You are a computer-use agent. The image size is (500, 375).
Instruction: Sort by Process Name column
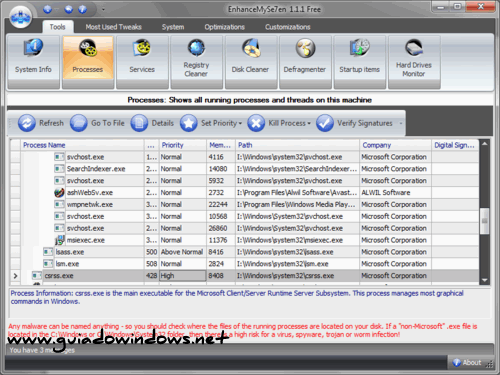pos(82,145)
